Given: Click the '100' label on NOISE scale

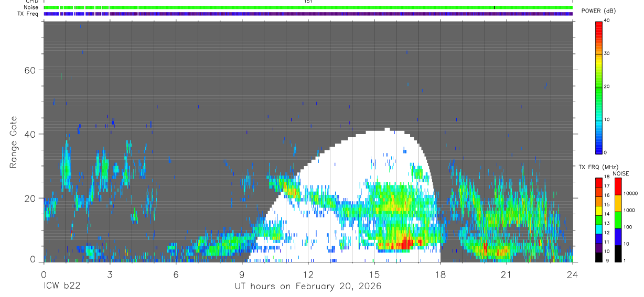Looking at the screenshot, I should (x=628, y=227).
